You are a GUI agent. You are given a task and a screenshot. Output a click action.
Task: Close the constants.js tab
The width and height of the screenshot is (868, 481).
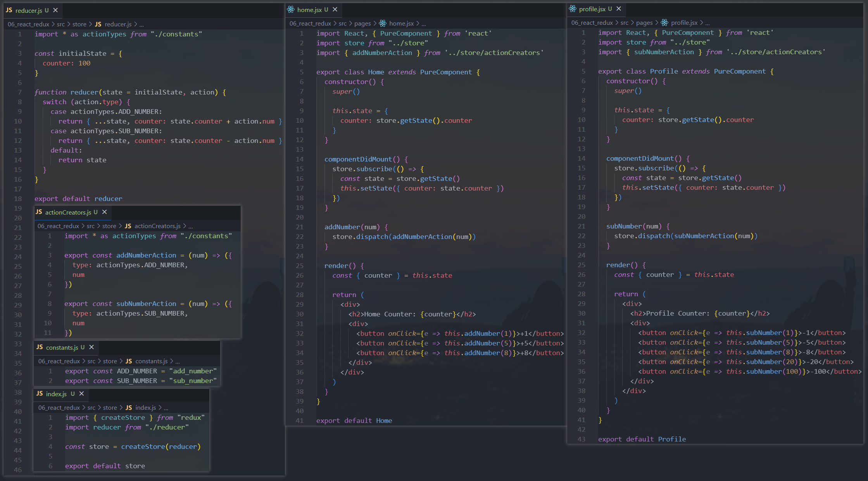91,347
